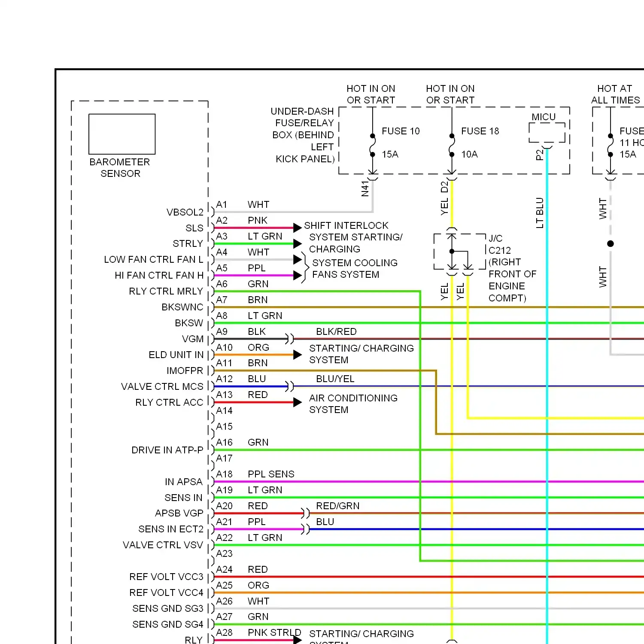This screenshot has width=644, height=644.
Task: Click the splice dot on WHT wire
Action: tap(611, 244)
